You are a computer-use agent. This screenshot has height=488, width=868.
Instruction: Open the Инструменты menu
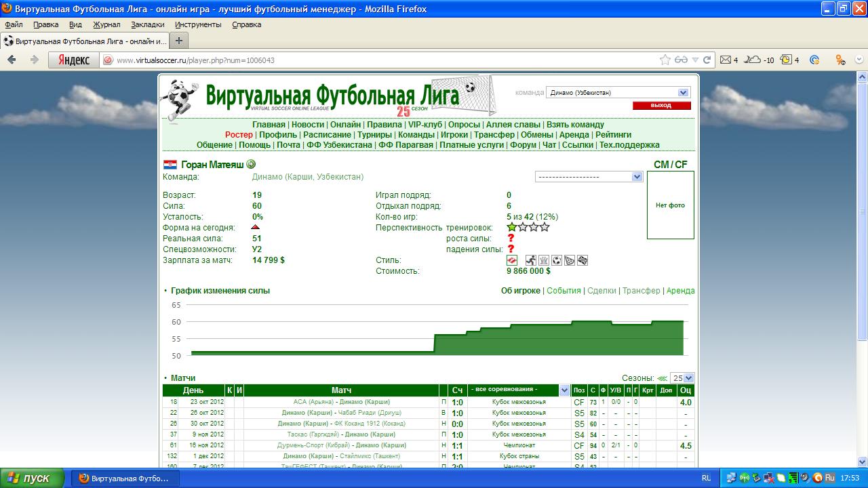point(198,24)
